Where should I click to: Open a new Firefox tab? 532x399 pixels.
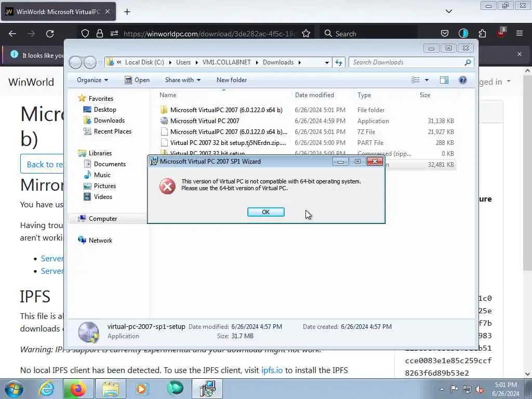pyautogui.click(x=127, y=12)
